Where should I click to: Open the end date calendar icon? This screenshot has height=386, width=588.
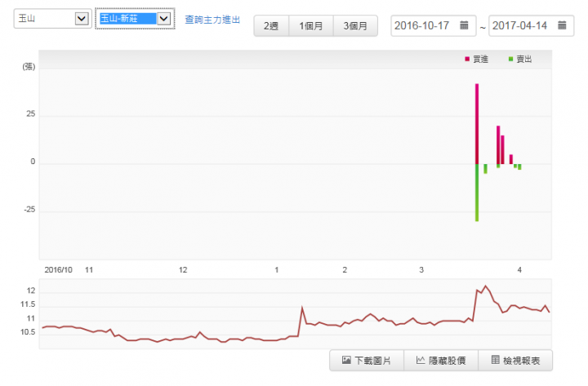(562, 25)
